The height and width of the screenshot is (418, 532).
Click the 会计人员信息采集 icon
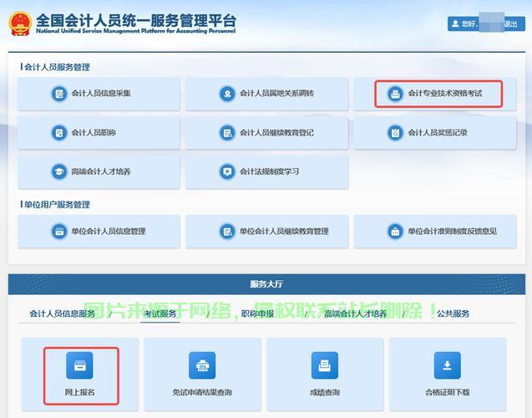tap(59, 94)
